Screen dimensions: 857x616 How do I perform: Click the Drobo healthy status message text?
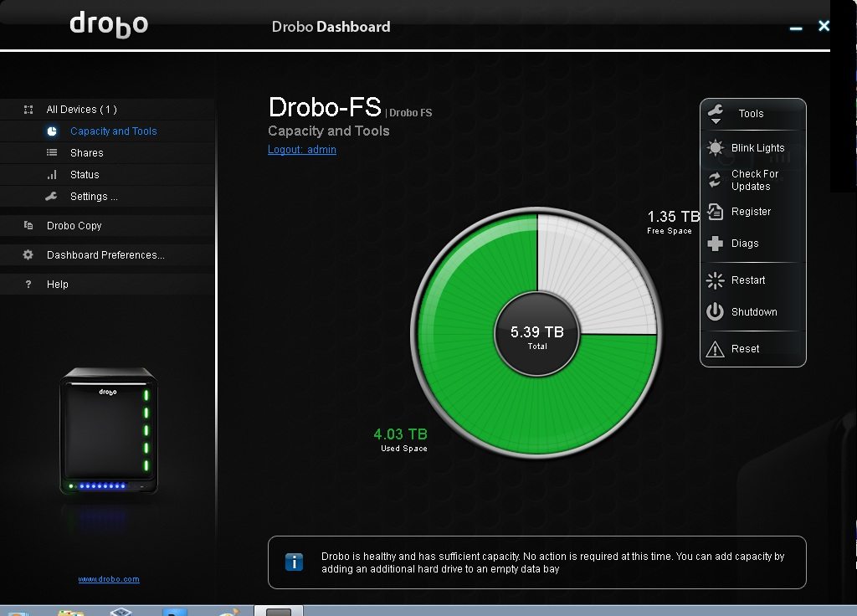[x=552, y=562]
